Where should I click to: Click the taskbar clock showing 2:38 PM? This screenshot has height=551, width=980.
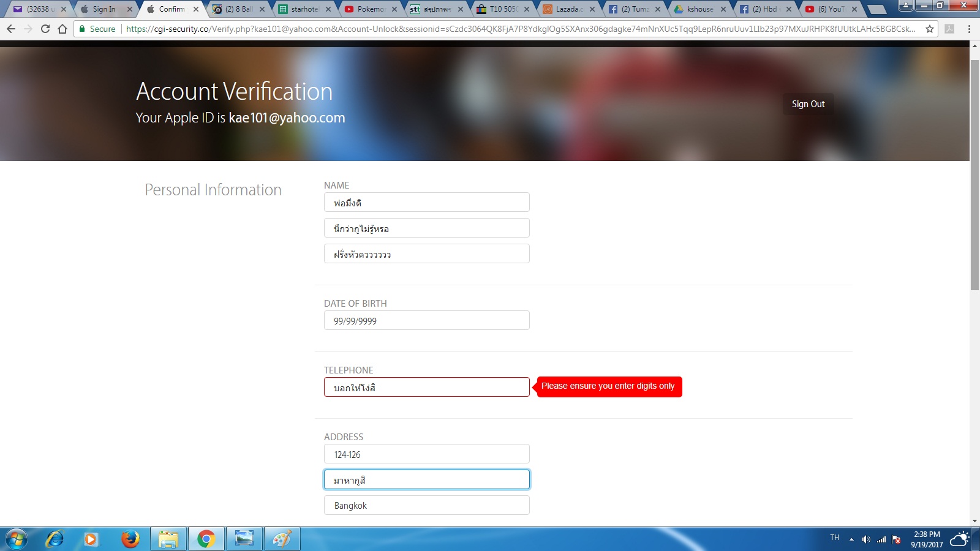point(927,539)
